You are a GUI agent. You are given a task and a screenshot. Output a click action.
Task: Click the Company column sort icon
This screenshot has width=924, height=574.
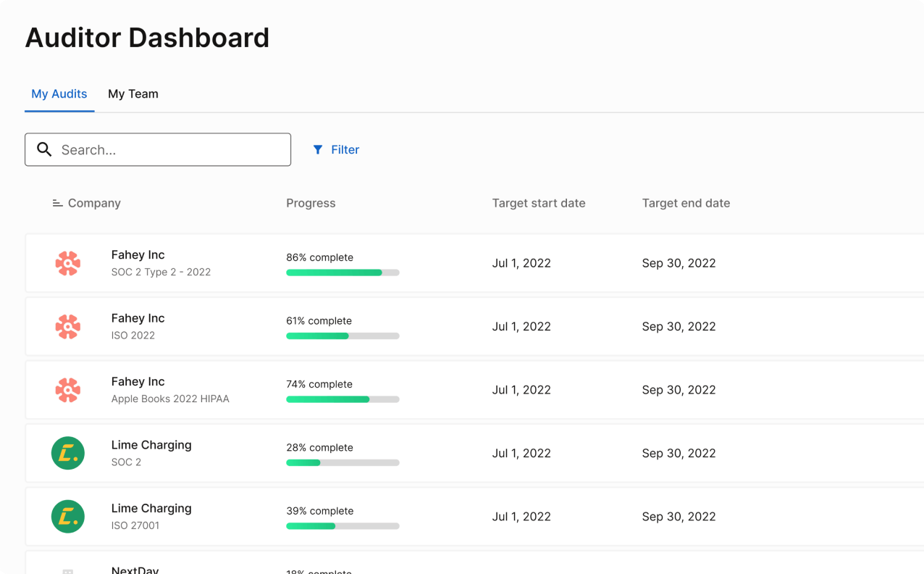58,204
